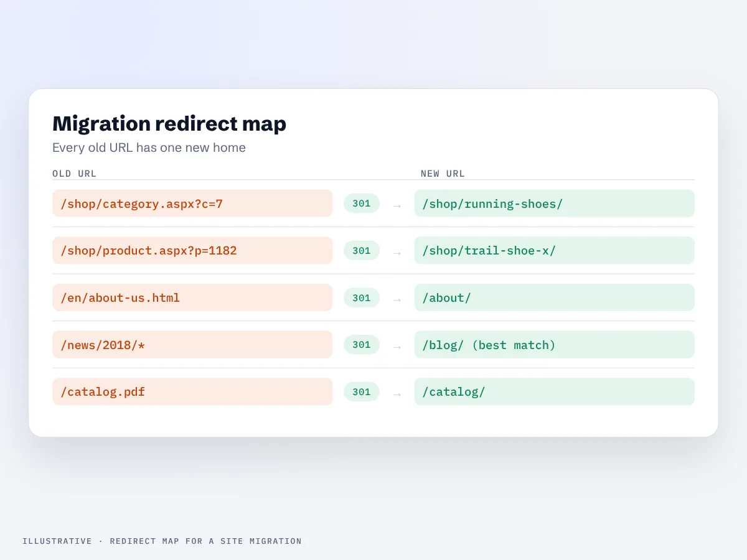Click the arrow icon in the trail-shoe-x row
747x560 pixels.
point(397,253)
